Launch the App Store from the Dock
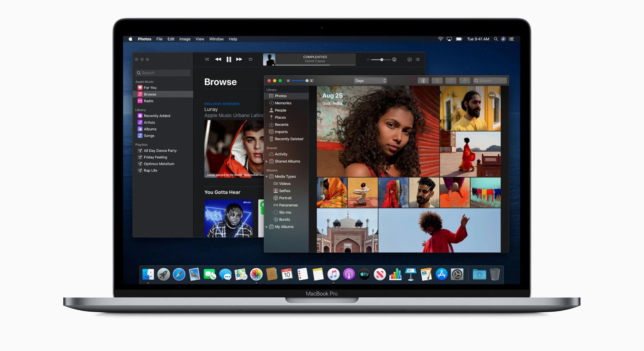 click(442, 275)
